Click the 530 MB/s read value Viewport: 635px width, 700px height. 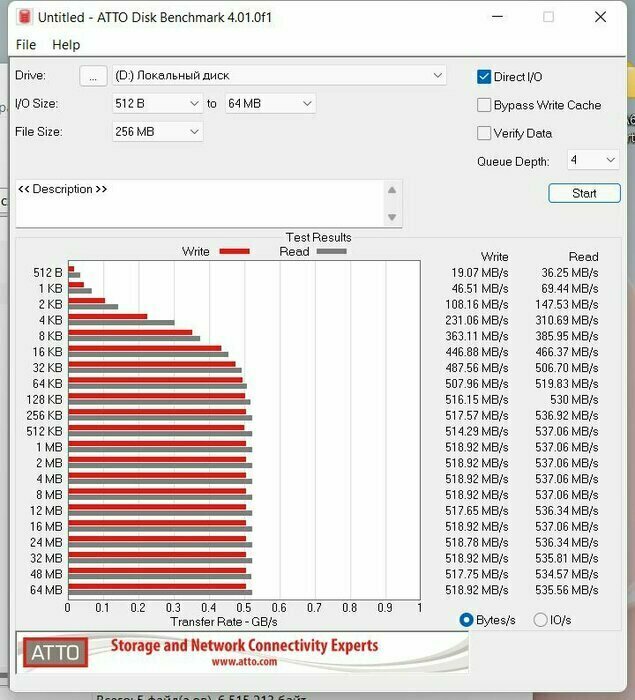pos(574,400)
